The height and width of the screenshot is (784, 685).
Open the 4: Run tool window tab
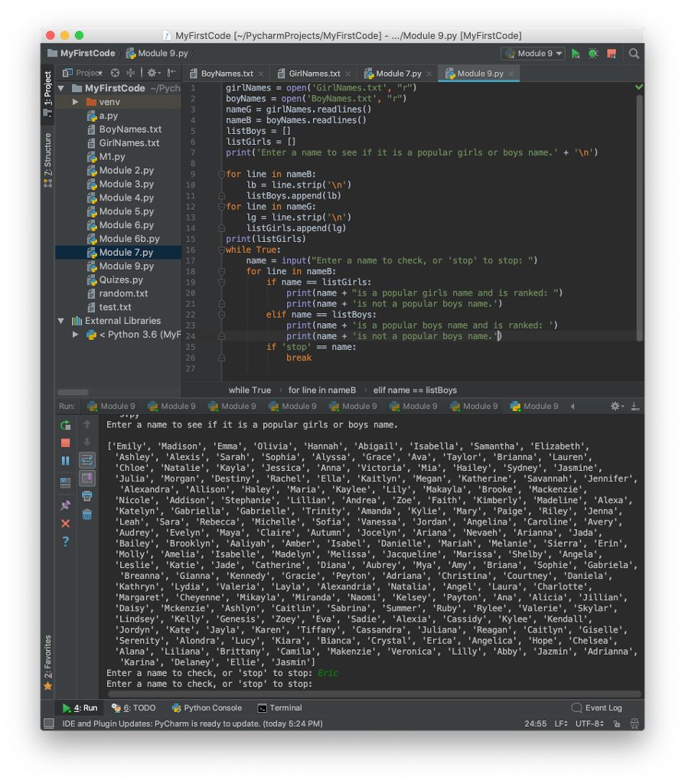pyautogui.click(x=80, y=708)
